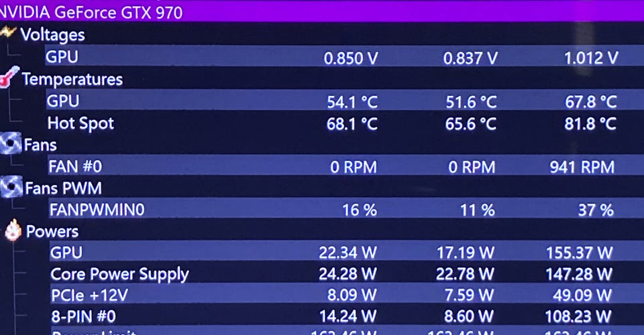Select the Core Power Supply row

(347, 273)
